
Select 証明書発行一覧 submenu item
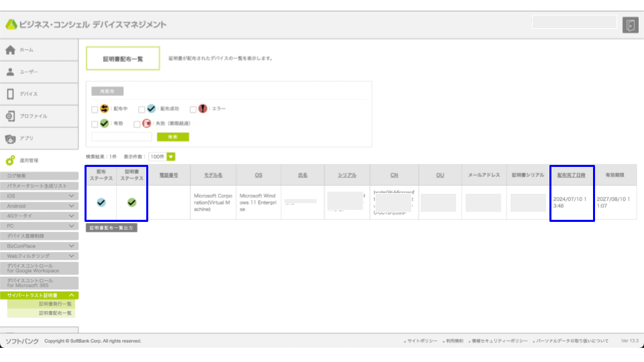(41, 304)
